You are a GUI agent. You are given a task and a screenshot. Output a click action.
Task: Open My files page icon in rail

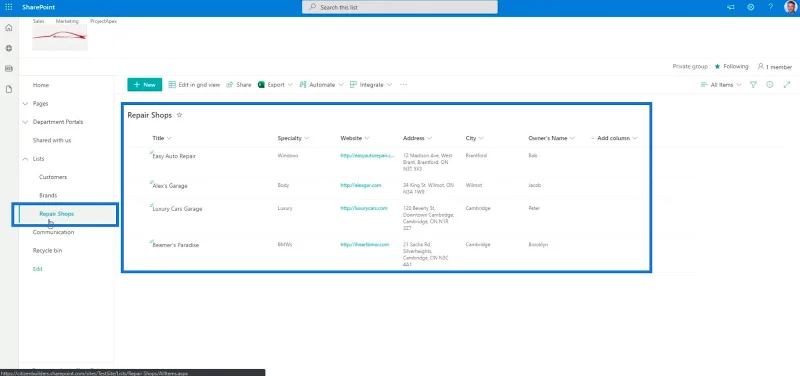[x=9, y=89]
